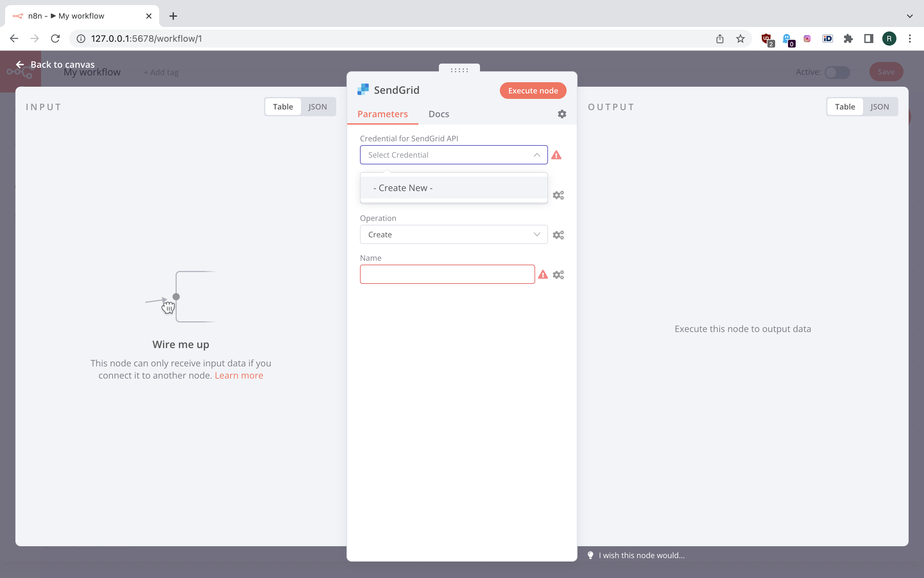
Task: Click + Add tag
Action: click(x=161, y=72)
